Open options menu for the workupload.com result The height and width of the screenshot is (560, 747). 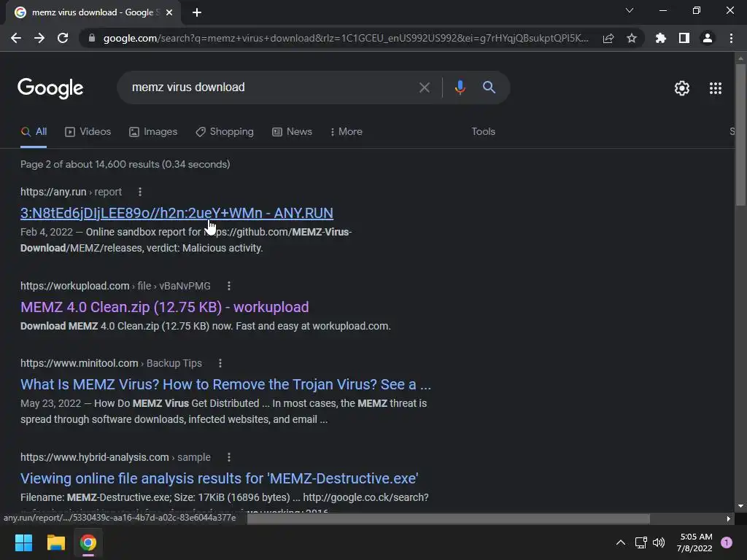pyautogui.click(x=228, y=286)
